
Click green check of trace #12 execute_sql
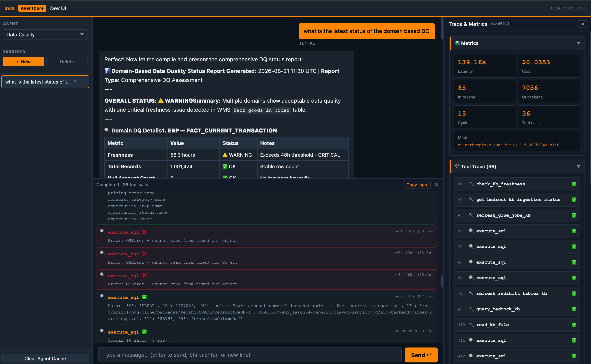pos(574,356)
